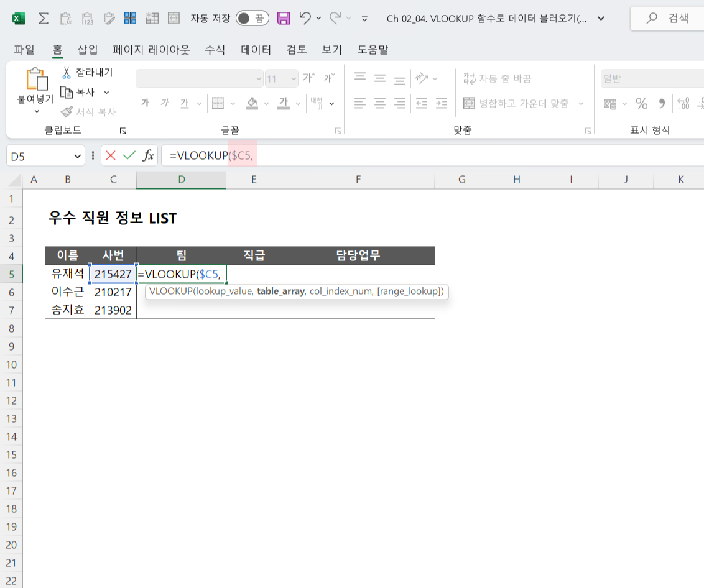
Task: Cancel formula entry with the red X
Action: [x=111, y=155]
